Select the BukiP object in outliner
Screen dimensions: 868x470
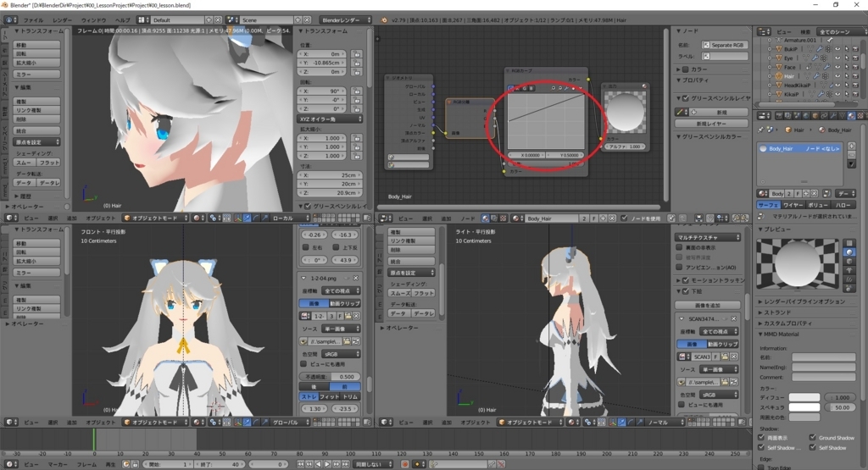[790, 49]
